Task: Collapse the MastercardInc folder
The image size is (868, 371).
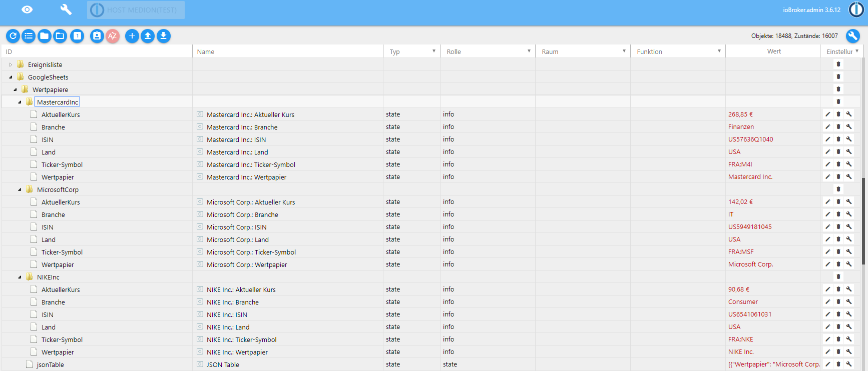Action: click(20, 102)
